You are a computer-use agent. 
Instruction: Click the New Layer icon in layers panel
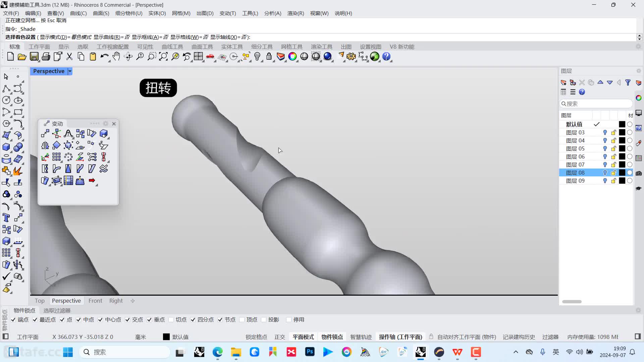[x=563, y=82]
